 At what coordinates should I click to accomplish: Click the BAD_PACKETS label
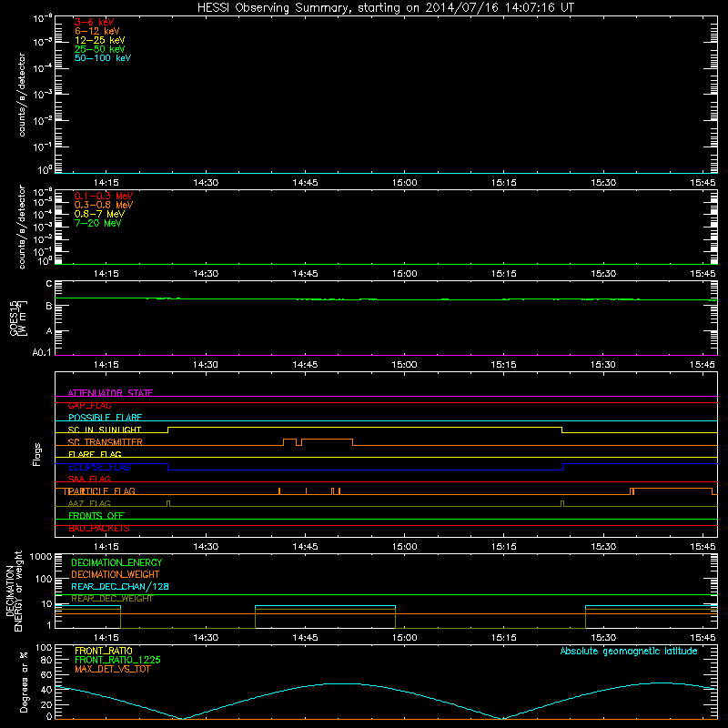click(99, 528)
